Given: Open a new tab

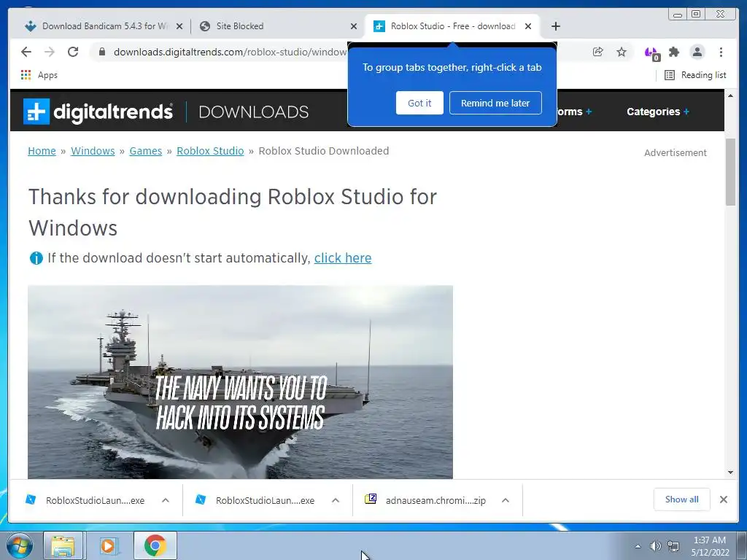Looking at the screenshot, I should 555,26.
